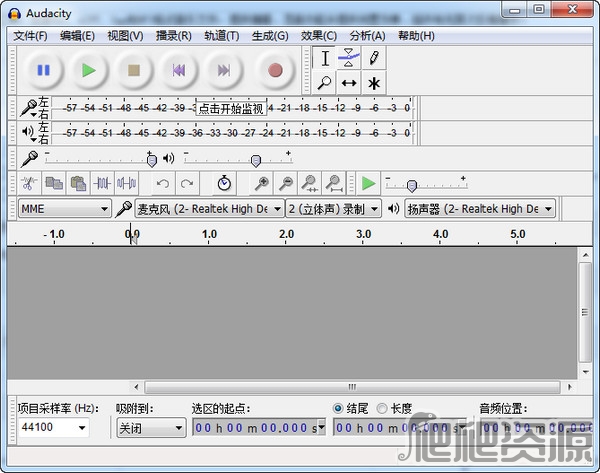This screenshot has height=473, width=600.
Task: Open the Help (帮助) menu
Action: 416,36
